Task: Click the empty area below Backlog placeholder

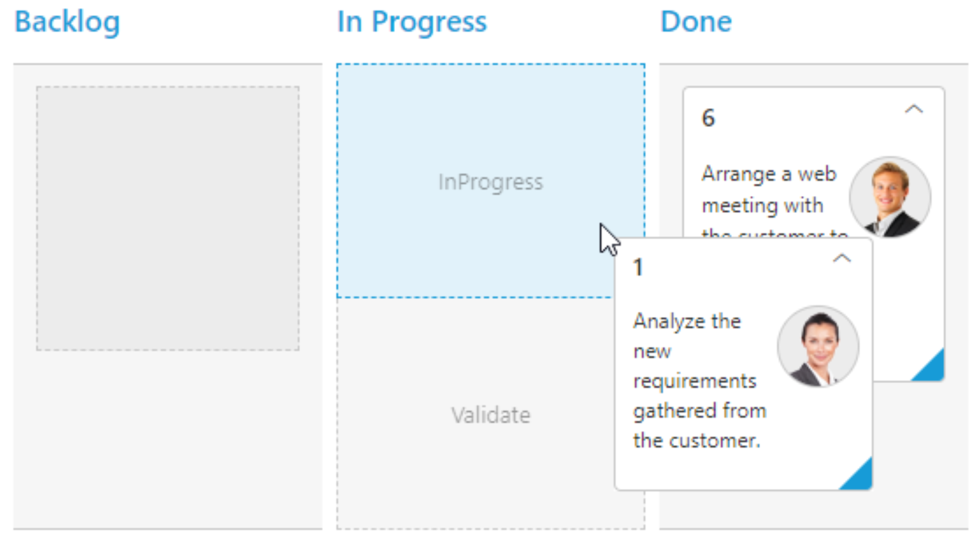Action: [168, 439]
